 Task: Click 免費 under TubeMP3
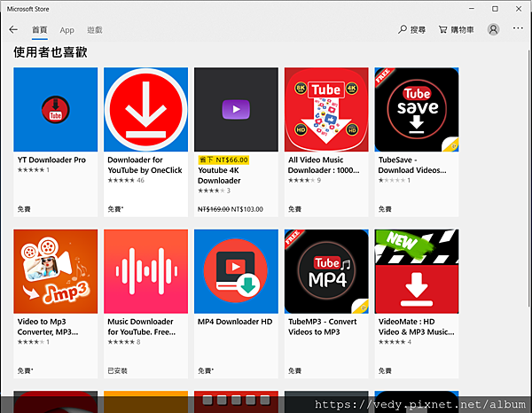(294, 371)
